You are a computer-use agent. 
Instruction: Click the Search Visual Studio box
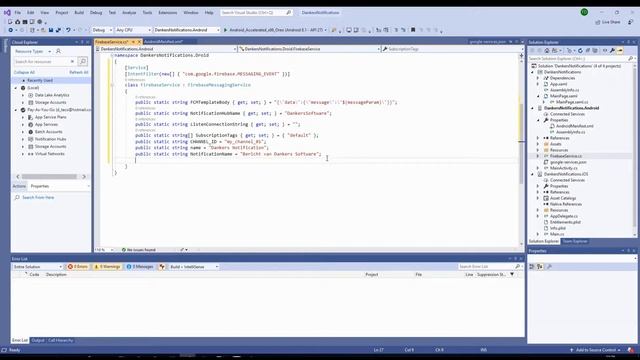pos(256,13)
